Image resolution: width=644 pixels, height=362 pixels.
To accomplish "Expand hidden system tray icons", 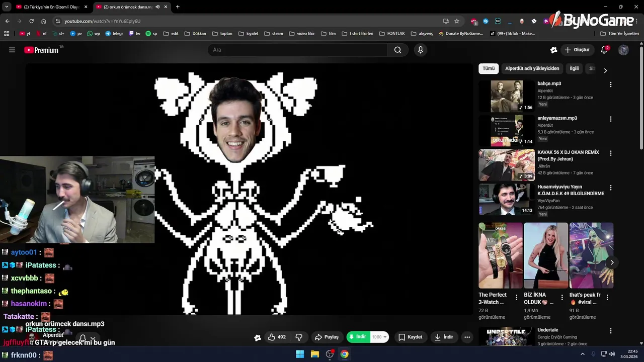I will click(583, 354).
